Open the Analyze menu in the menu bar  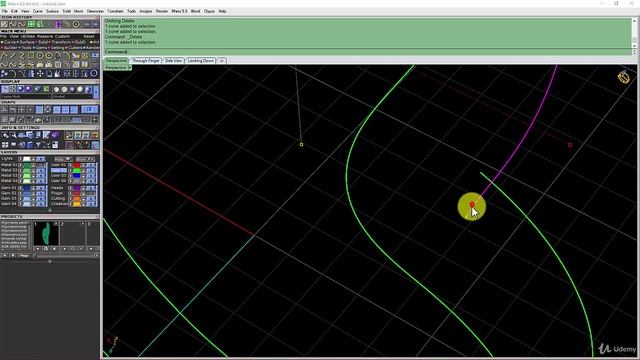pos(146,11)
